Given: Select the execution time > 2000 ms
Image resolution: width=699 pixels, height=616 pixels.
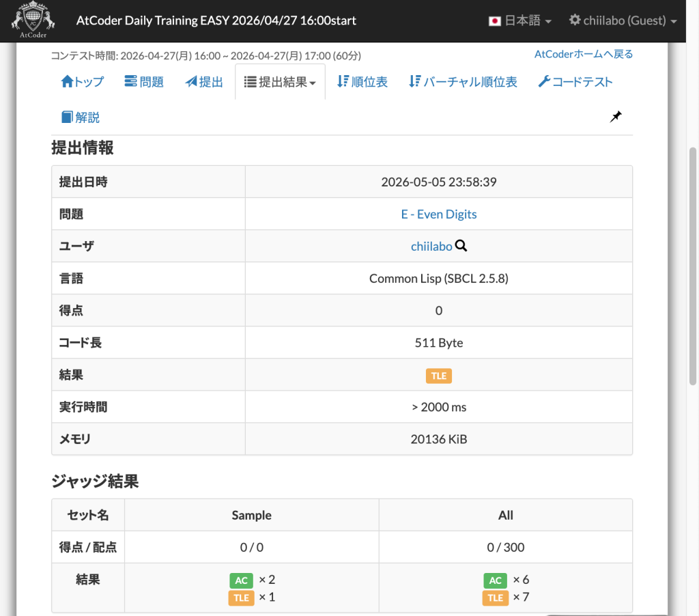Looking at the screenshot, I should (x=439, y=407).
